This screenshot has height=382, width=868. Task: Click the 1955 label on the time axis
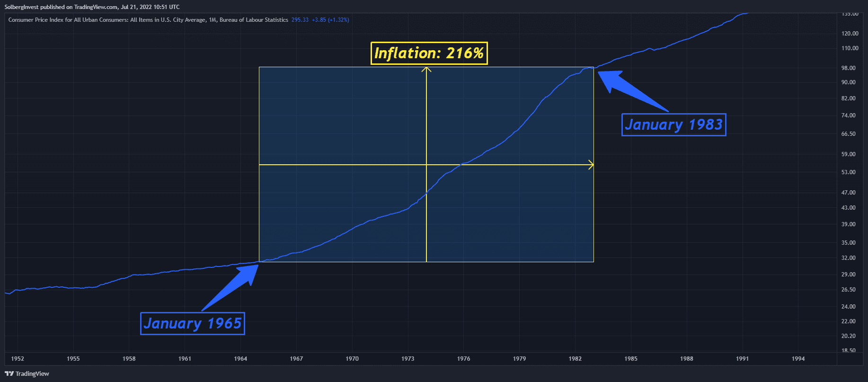[x=73, y=359]
